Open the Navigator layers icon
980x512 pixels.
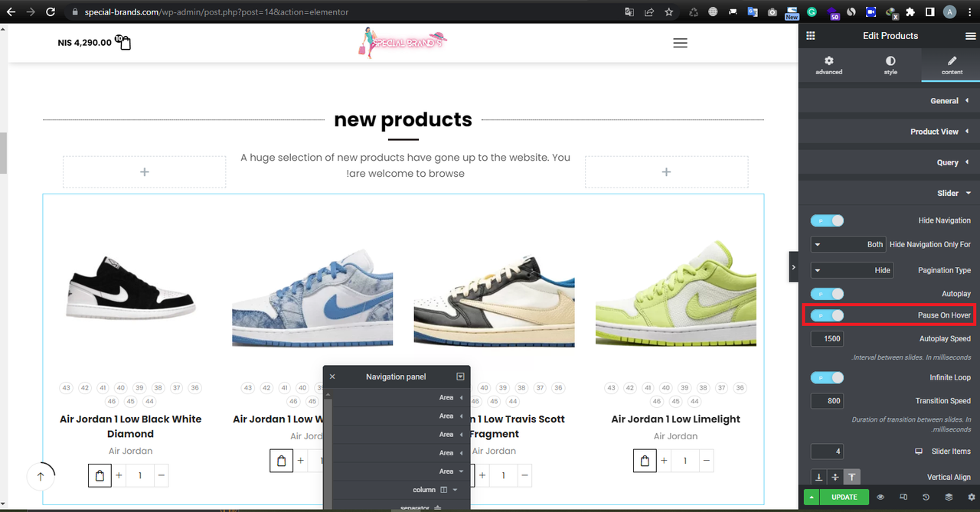(x=949, y=497)
